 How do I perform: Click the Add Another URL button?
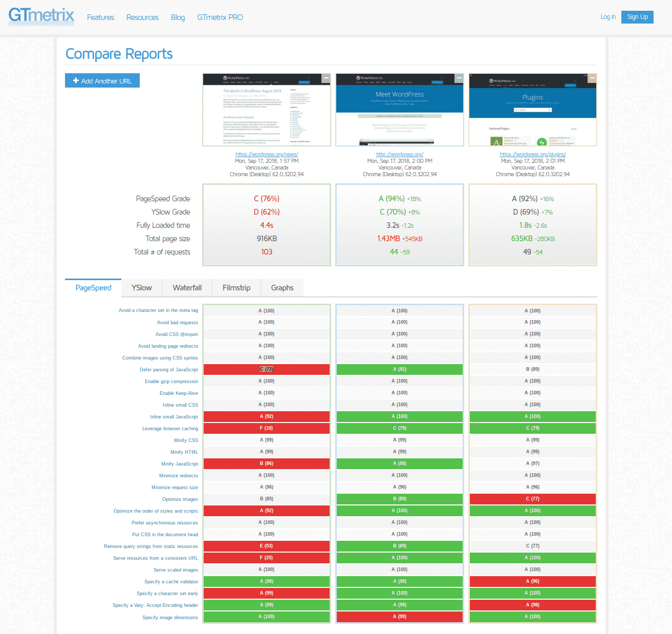coord(102,80)
